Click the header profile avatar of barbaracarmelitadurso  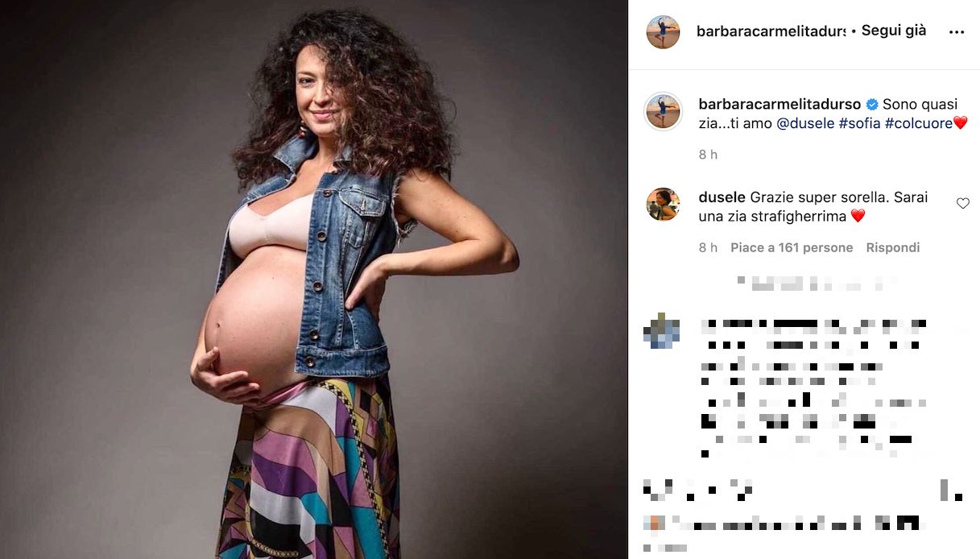[x=663, y=32]
